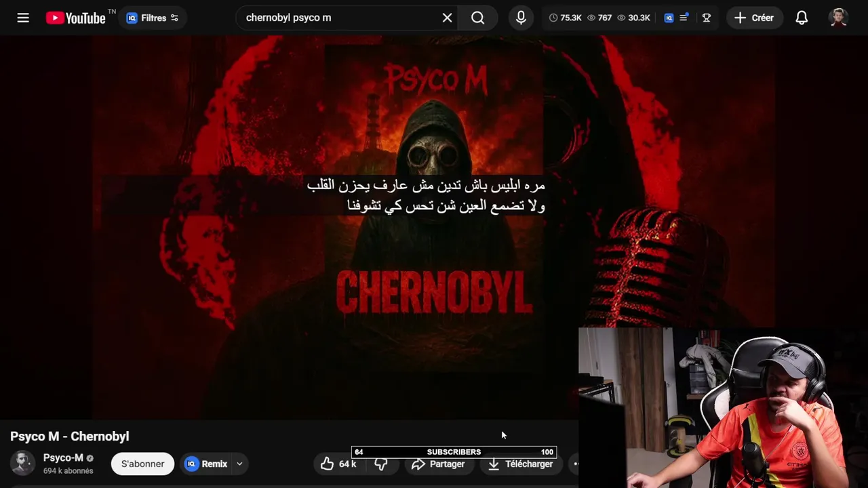Click the 30.3K eye stat
The height and width of the screenshot is (488, 868).
(633, 18)
